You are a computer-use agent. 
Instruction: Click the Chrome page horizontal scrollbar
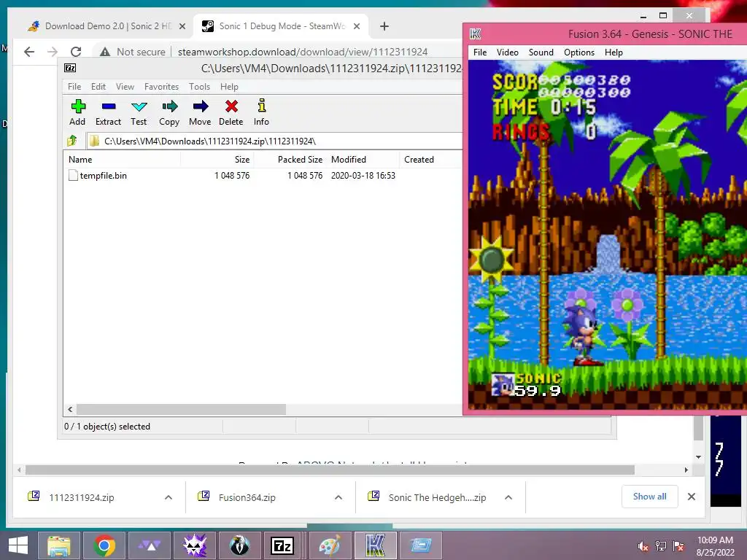[x=330, y=470]
